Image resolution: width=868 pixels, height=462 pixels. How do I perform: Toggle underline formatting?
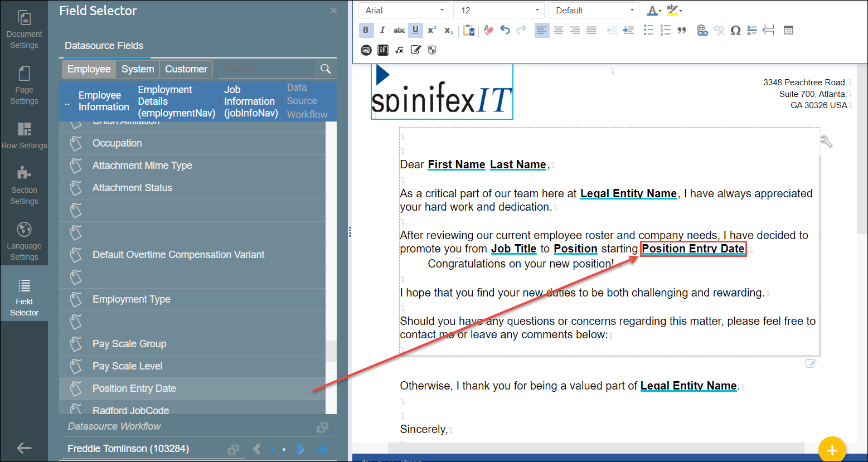coord(415,31)
